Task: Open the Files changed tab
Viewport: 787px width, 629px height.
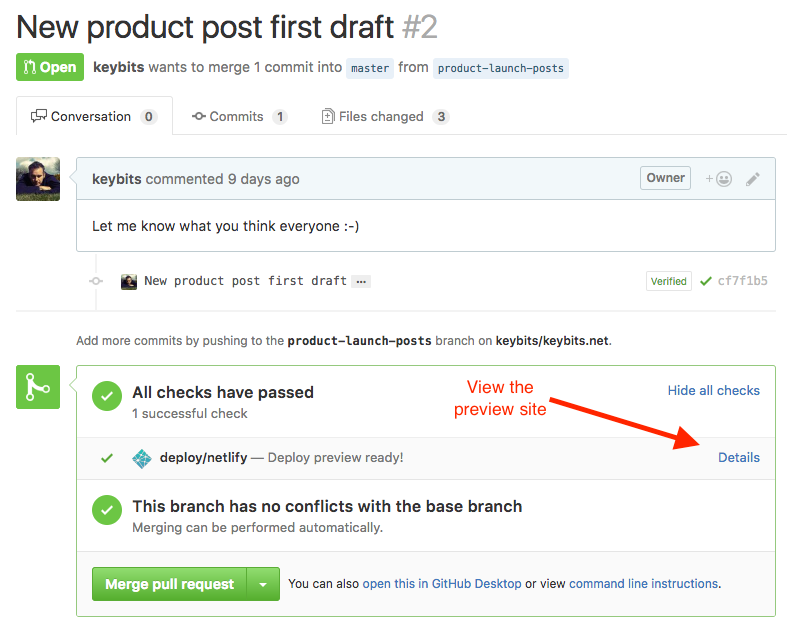Action: (384, 116)
